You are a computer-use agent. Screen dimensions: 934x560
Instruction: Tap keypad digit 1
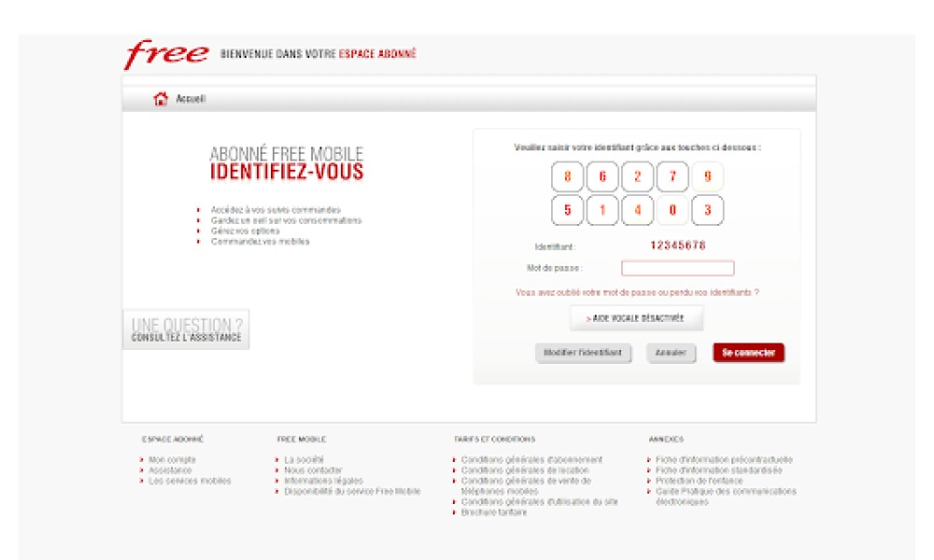click(x=602, y=210)
